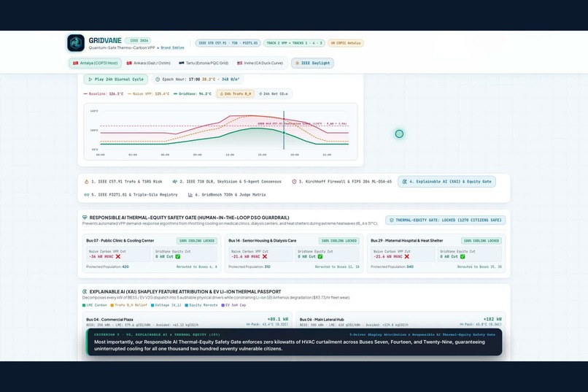Click Bus 14 · Senior Housing & Dialysis Care title
Screen dimensions: 588x392
(x=262, y=241)
